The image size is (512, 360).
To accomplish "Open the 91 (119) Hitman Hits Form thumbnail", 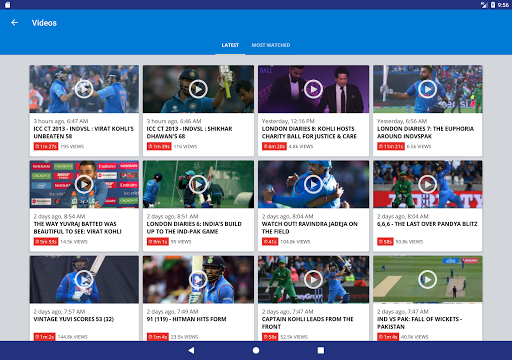I will (x=198, y=279).
